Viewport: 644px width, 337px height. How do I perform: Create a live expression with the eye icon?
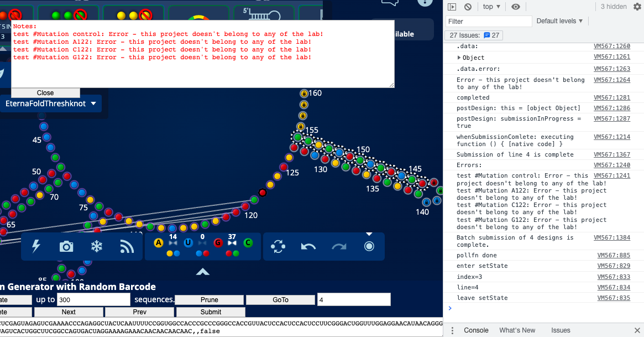click(516, 7)
